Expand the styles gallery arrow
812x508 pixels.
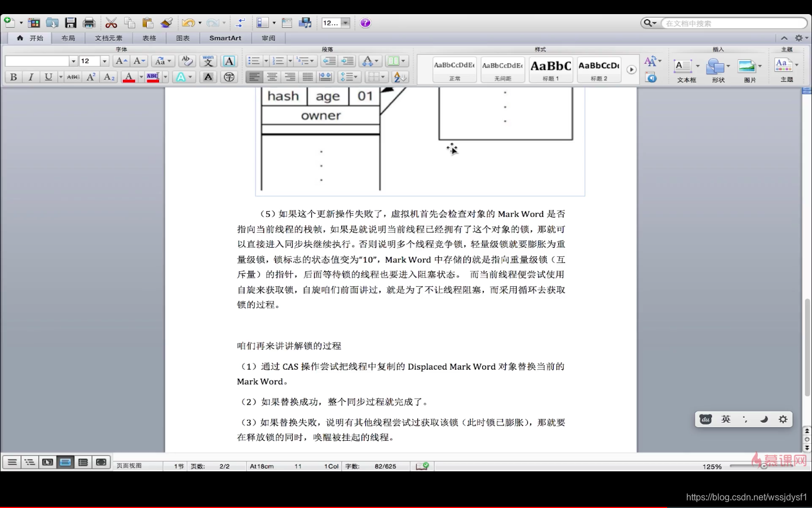[632, 69]
